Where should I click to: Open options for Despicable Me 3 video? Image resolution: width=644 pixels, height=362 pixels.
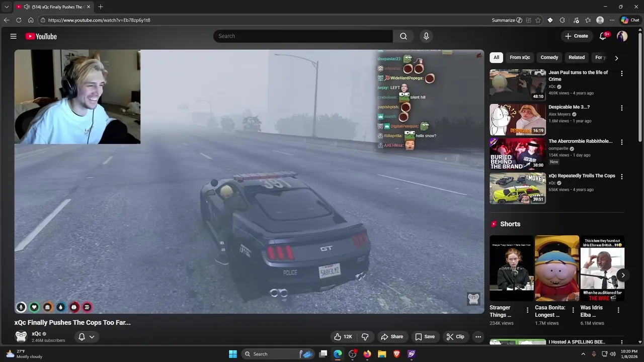point(622,108)
